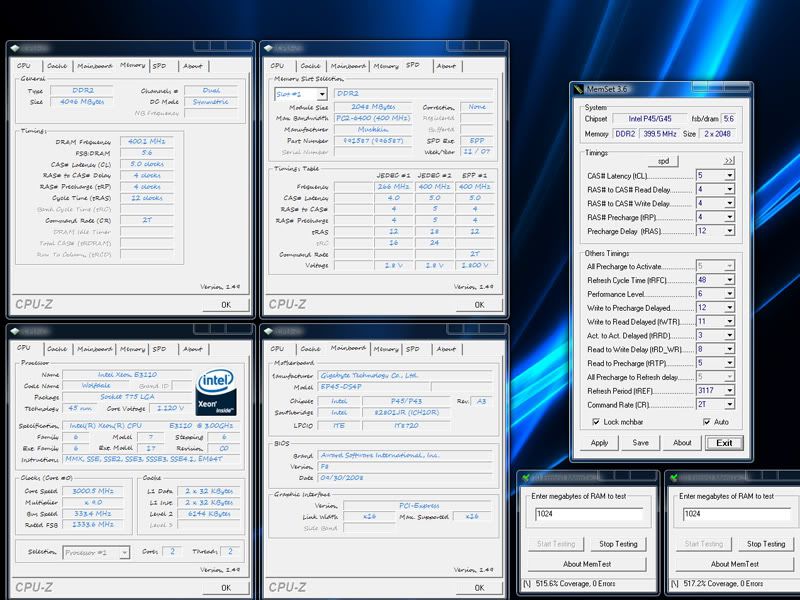Open the Slot #1 memory slot dropdown
The width and height of the screenshot is (800, 600).
coord(322,94)
